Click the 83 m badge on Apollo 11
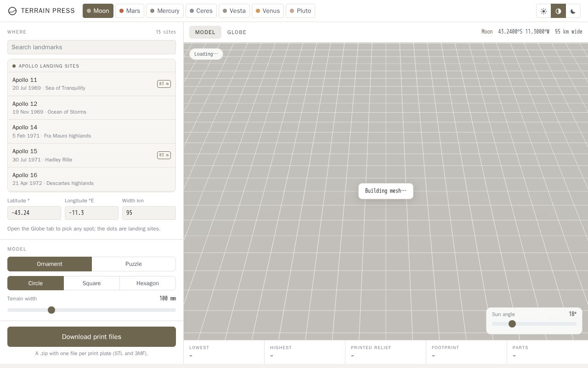The width and height of the screenshot is (588, 368). [x=164, y=84]
